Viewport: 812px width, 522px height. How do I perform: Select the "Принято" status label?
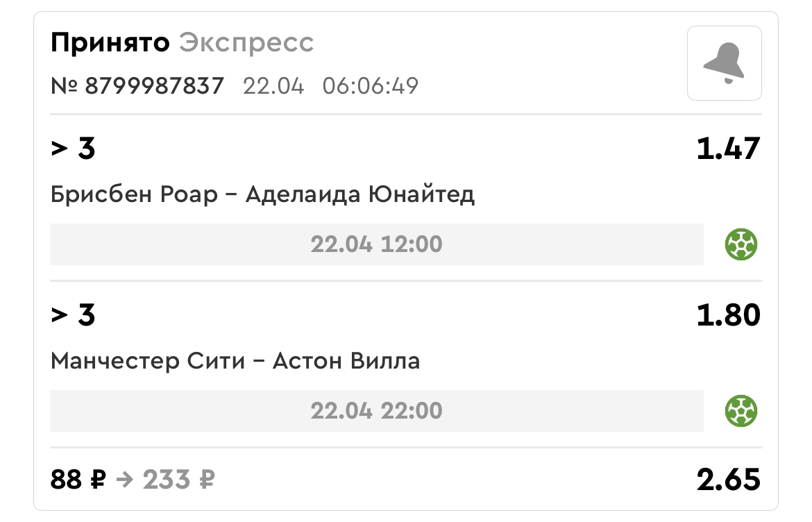(110, 43)
